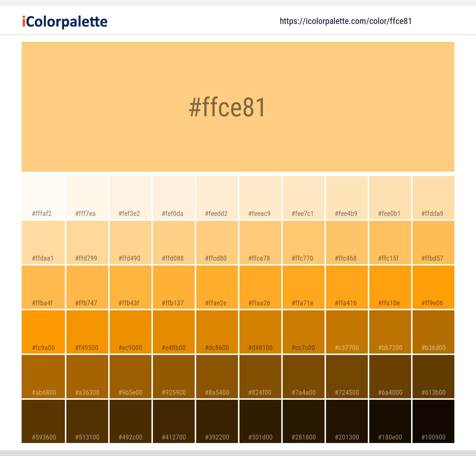Choose the #613b00 dark swatch
The width and height of the screenshot is (476, 456).
tap(433, 377)
